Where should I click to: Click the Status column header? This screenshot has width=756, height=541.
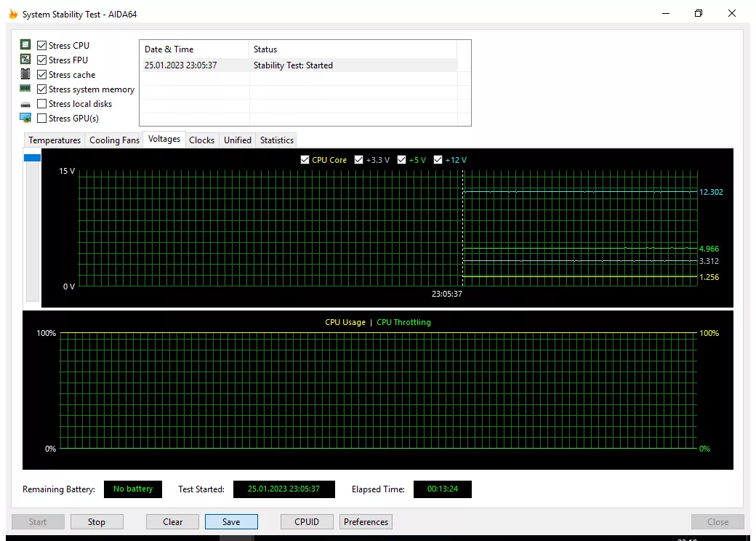(x=353, y=49)
